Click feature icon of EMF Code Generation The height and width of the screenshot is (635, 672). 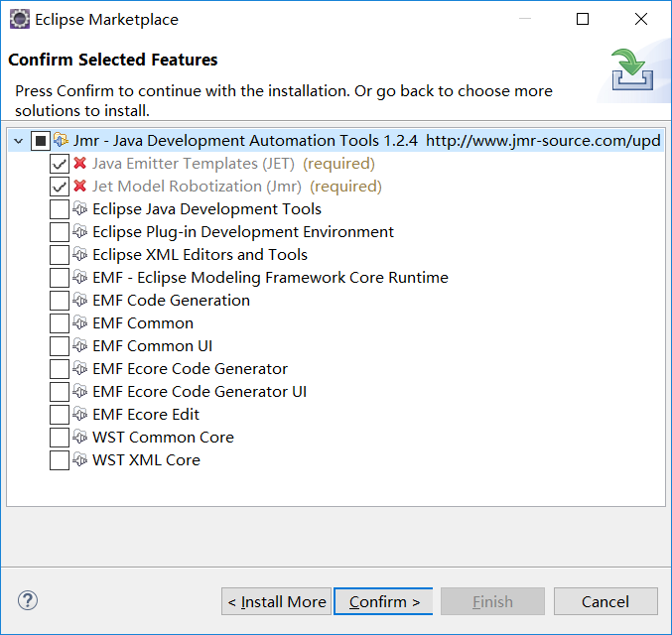coord(79,300)
